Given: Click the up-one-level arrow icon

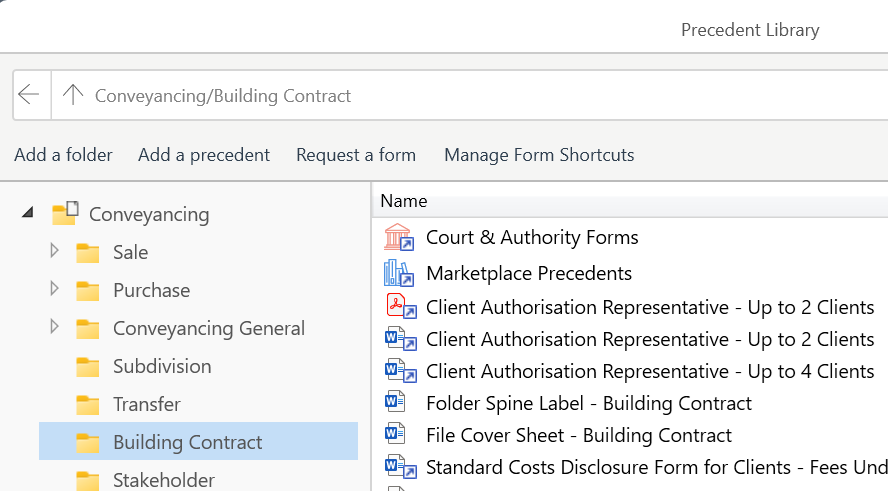Looking at the screenshot, I should (72, 95).
